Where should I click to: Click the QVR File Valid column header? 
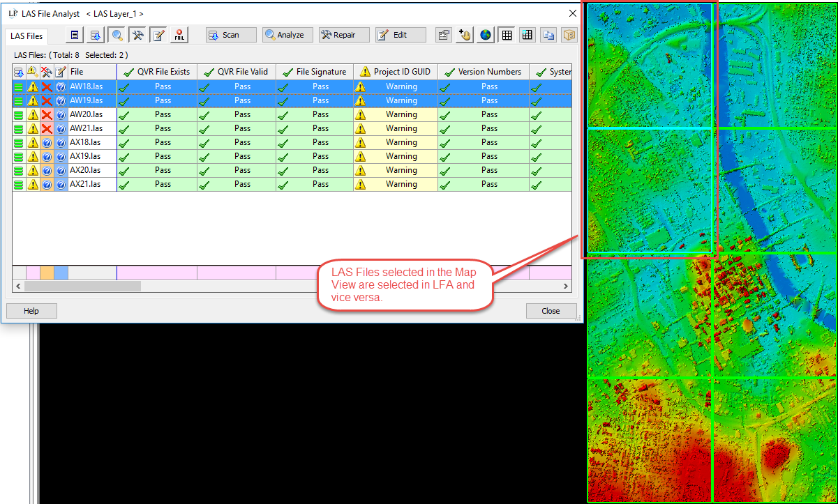(x=237, y=72)
